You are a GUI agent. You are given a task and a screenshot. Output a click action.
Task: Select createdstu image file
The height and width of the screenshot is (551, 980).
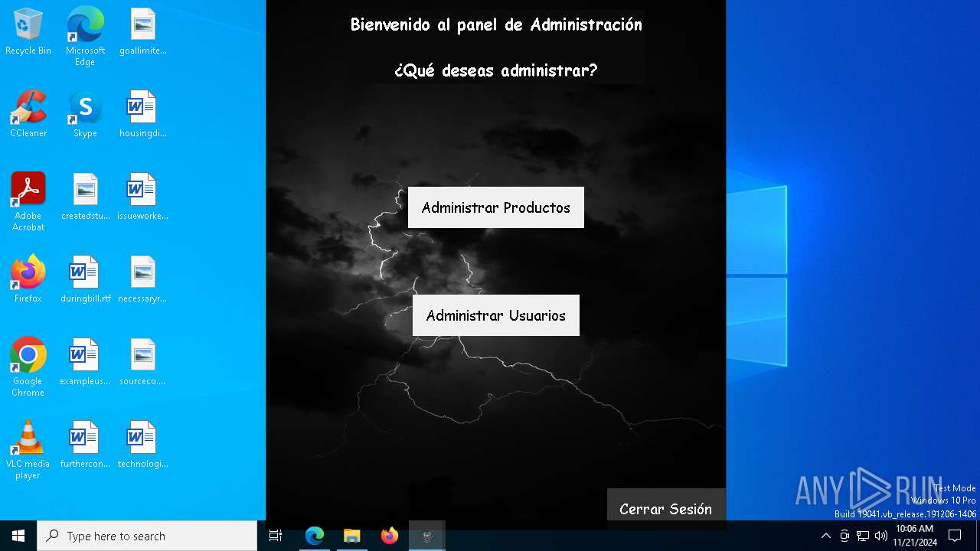[85, 197]
